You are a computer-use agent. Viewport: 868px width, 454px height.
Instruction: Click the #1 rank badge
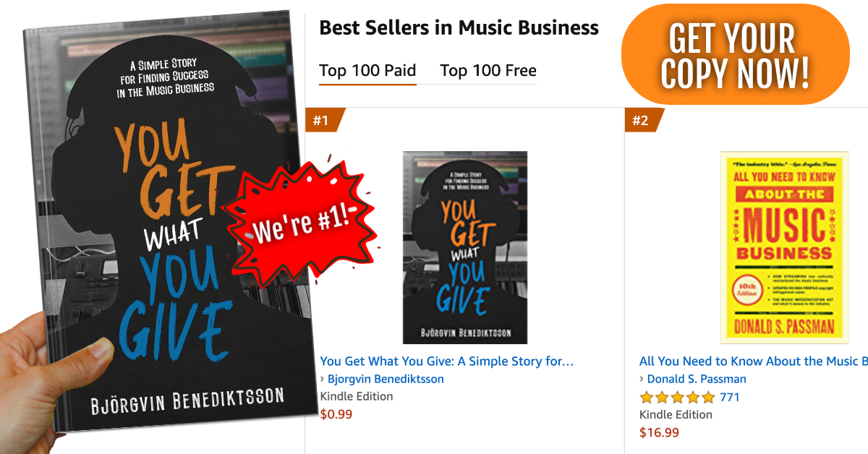(322, 120)
